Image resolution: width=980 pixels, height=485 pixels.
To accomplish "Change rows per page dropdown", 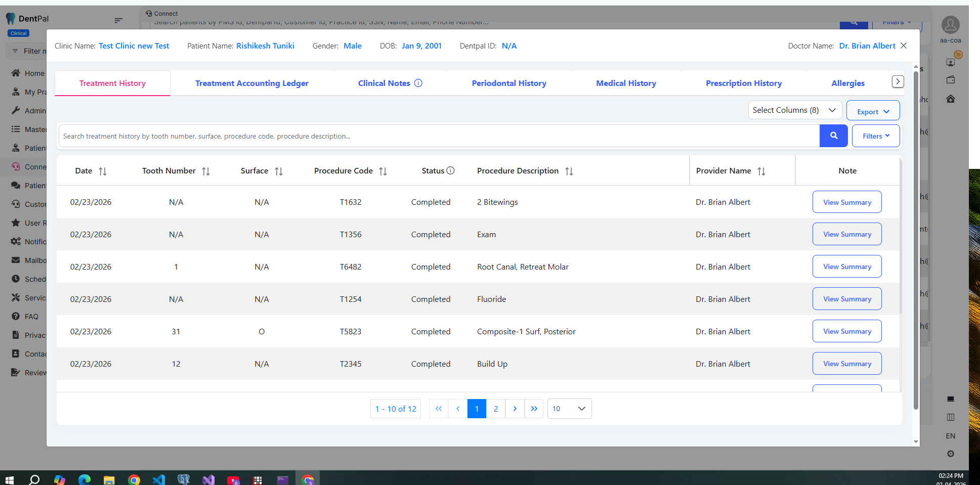I will pyautogui.click(x=569, y=409).
